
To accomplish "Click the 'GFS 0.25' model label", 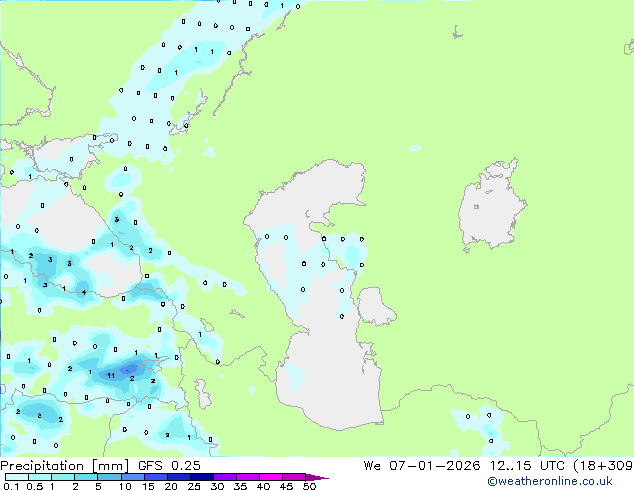I will 169,466.
